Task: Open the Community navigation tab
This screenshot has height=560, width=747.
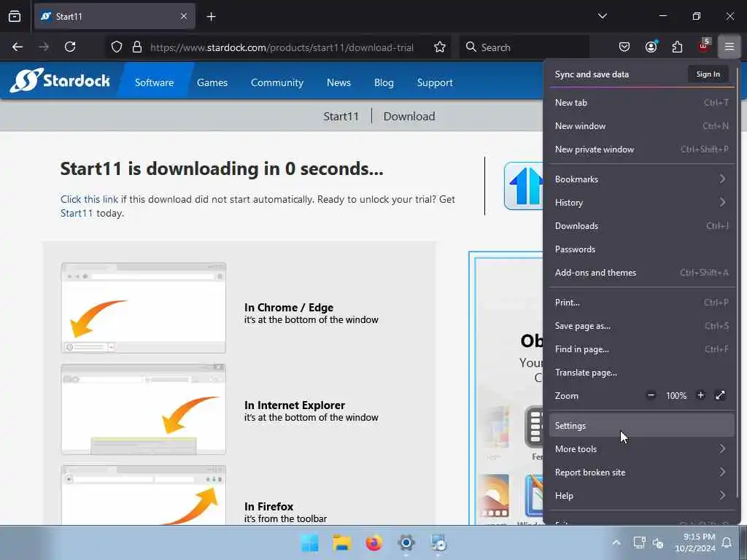Action: (276, 82)
